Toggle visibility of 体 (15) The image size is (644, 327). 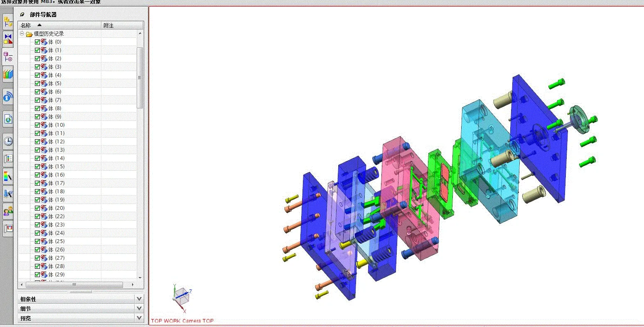(x=37, y=166)
